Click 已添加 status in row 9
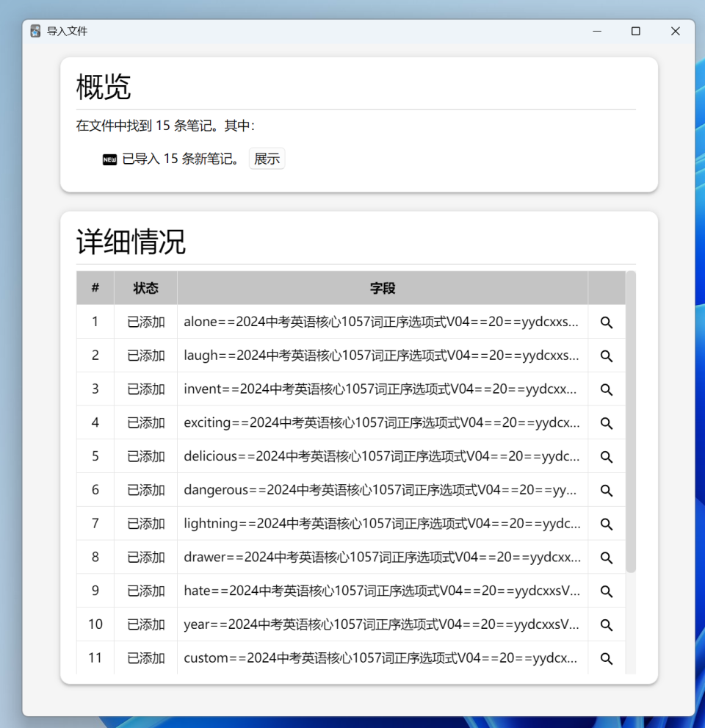705x728 pixels. (x=145, y=591)
